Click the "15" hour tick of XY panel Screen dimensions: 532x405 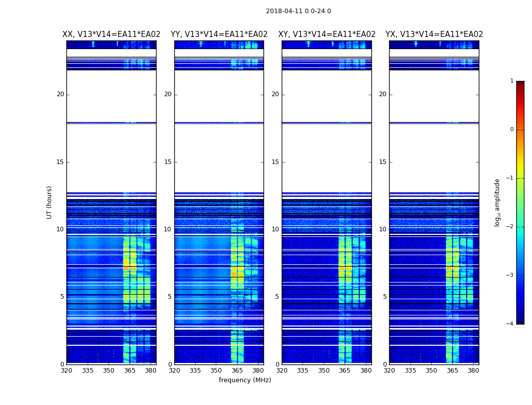click(275, 161)
